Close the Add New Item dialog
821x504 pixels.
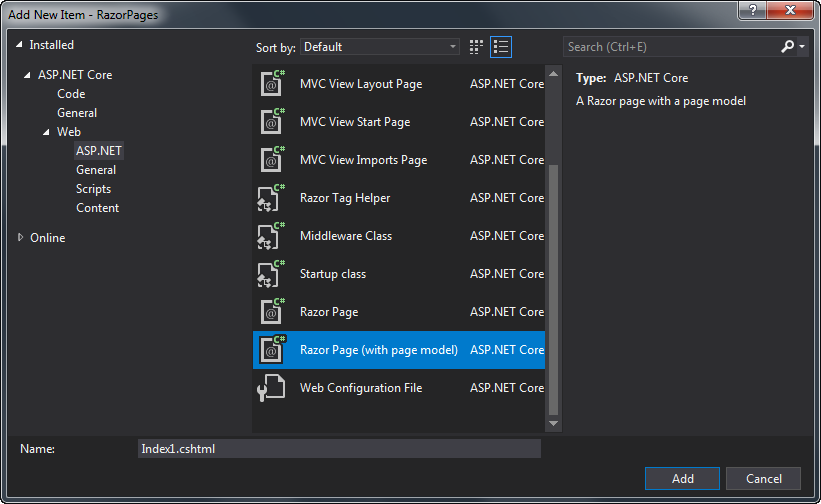click(791, 10)
